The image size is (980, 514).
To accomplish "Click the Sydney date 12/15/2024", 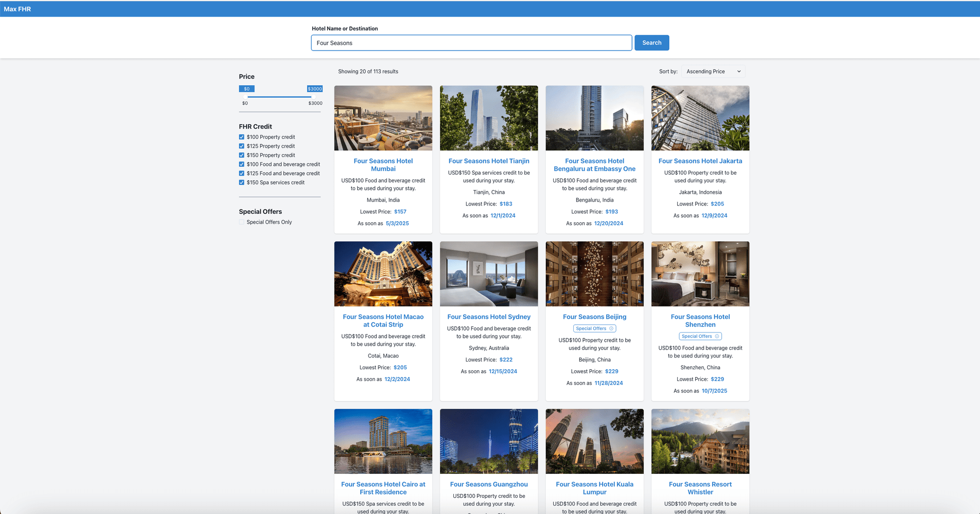I will click(x=503, y=372).
